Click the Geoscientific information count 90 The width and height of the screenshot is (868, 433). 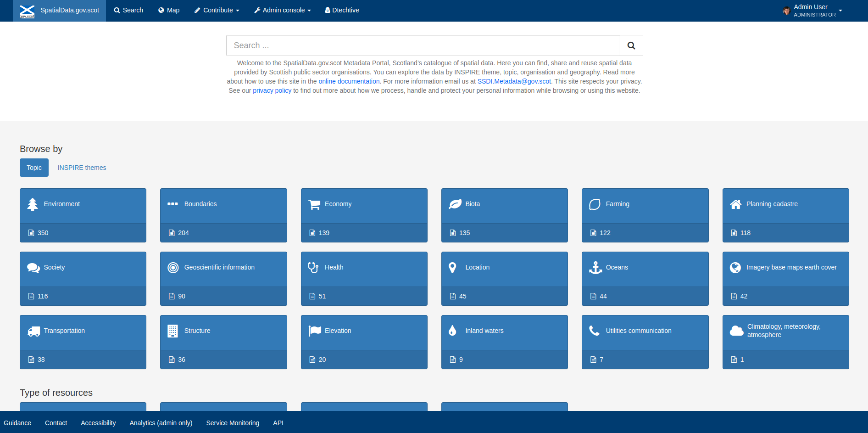coord(182,296)
